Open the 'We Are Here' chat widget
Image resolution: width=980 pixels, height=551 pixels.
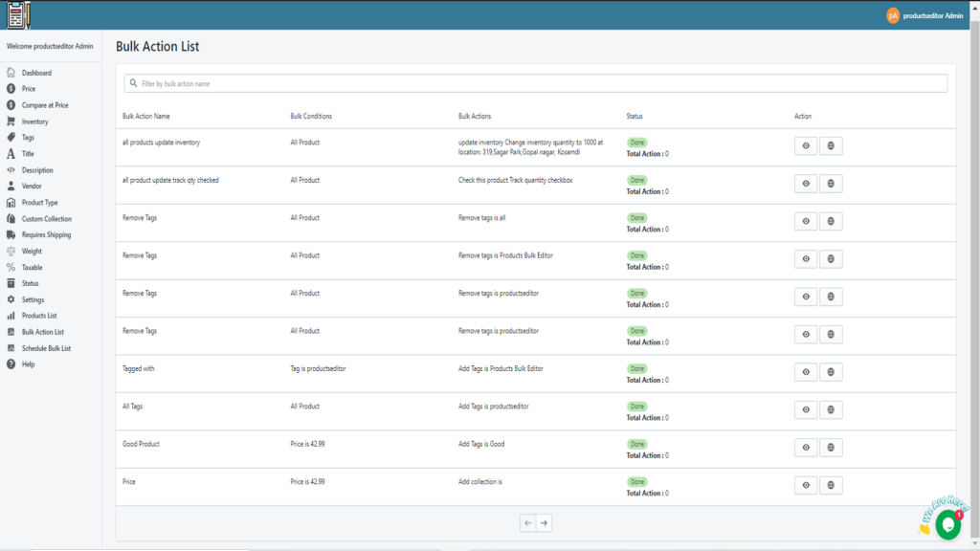tap(947, 523)
